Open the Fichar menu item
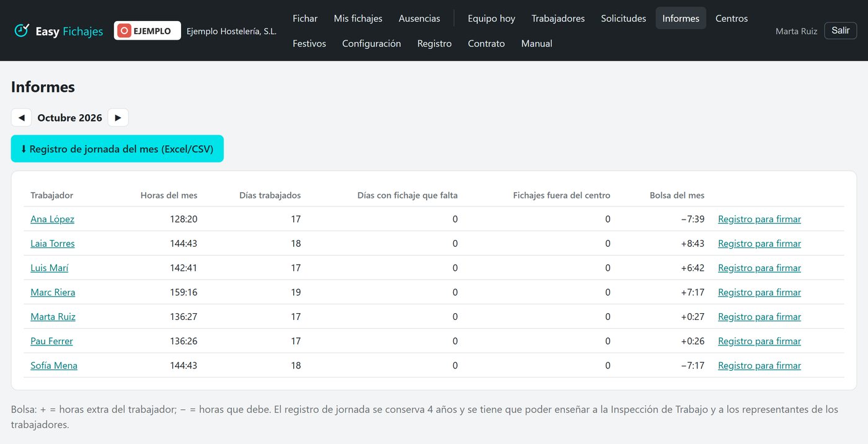This screenshot has width=868, height=444. [305, 19]
